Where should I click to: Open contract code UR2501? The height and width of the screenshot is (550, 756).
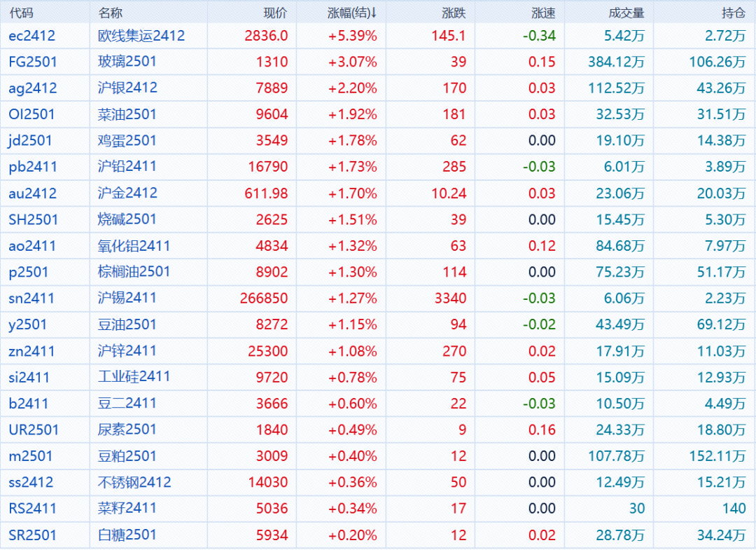click(x=34, y=429)
